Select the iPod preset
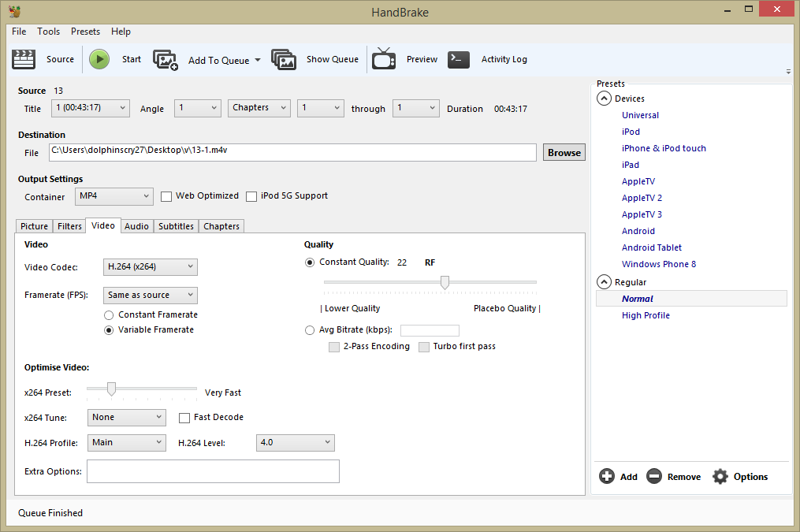The image size is (800, 532). pyautogui.click(x=631, y=132)
